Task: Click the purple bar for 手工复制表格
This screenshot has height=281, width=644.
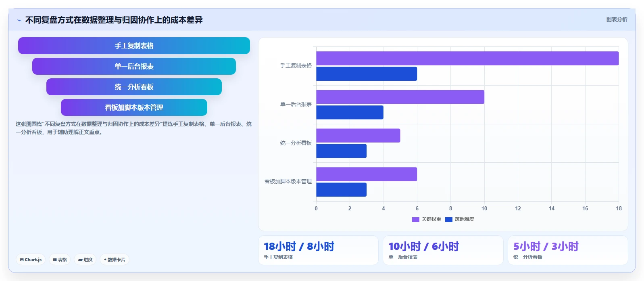Action: (x=467, y=58)
